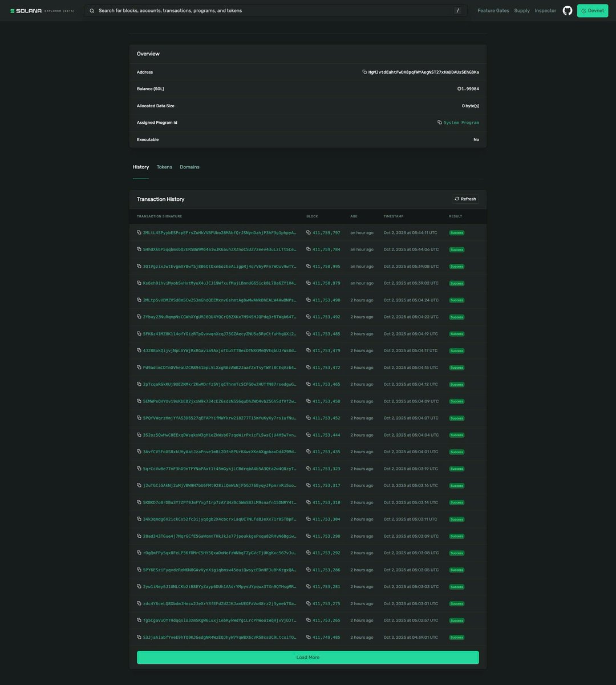Image resolution: width=616 pixels, height=685 pixels.
Task: Click Success badge for block 411,753,458
Action: tap(457, 401)
